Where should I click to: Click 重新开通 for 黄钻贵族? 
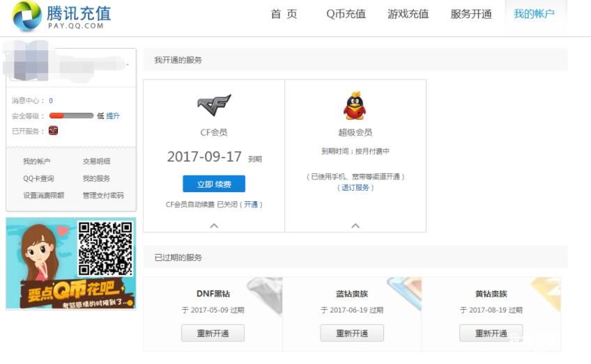[x=491, y=333]
